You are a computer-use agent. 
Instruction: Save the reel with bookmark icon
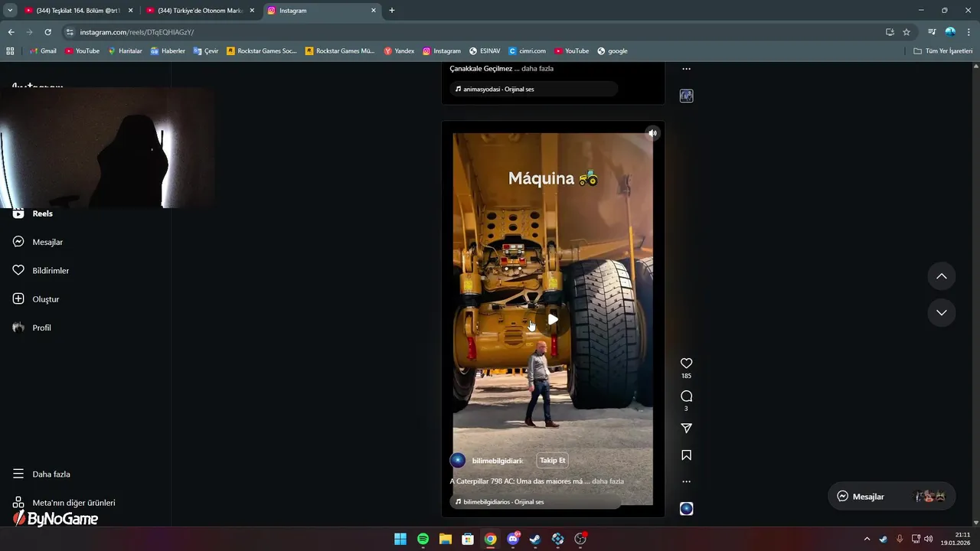pos(686,455)
